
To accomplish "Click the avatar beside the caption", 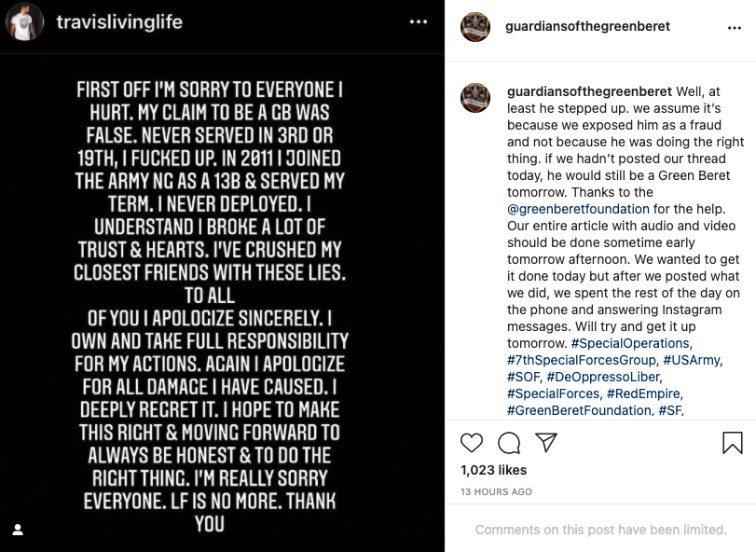I will [475, 97].
